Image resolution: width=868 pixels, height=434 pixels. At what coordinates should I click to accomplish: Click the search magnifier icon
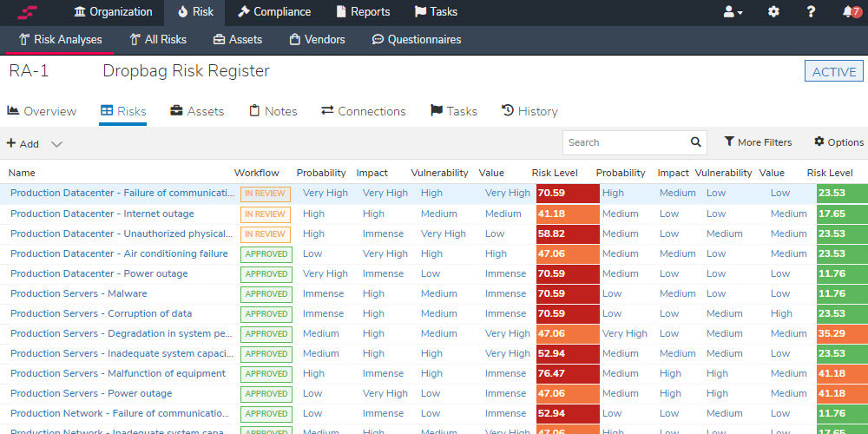[695, 142]
